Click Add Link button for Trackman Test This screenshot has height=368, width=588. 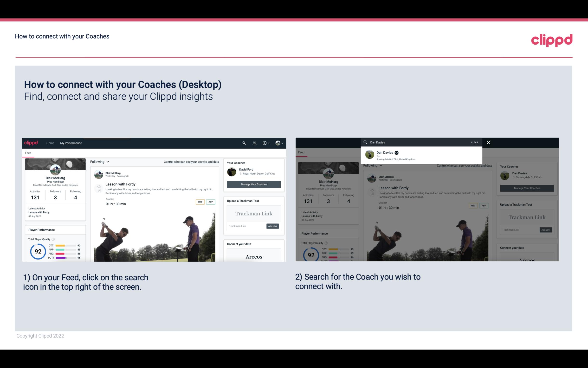click(273, 226)
